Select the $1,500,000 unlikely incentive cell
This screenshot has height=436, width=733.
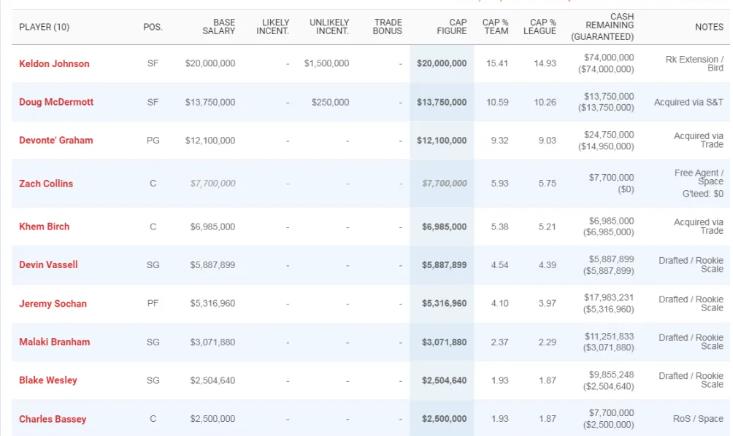[326, 63]
